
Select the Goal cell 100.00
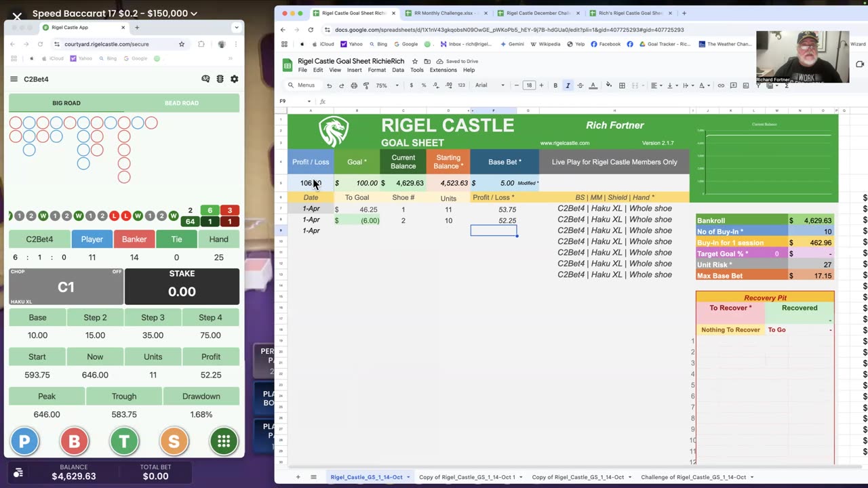coord(357,183)
